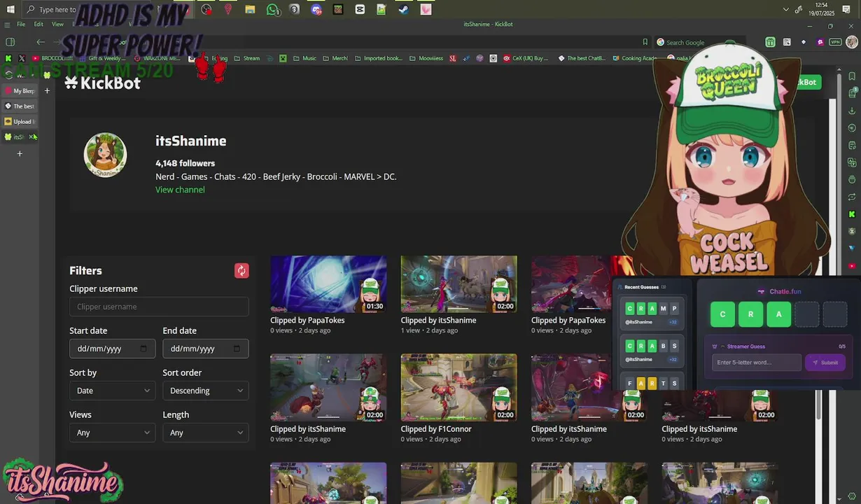
Task: Open File Explorer from the taskbar
Action: (x=250, y=9)
